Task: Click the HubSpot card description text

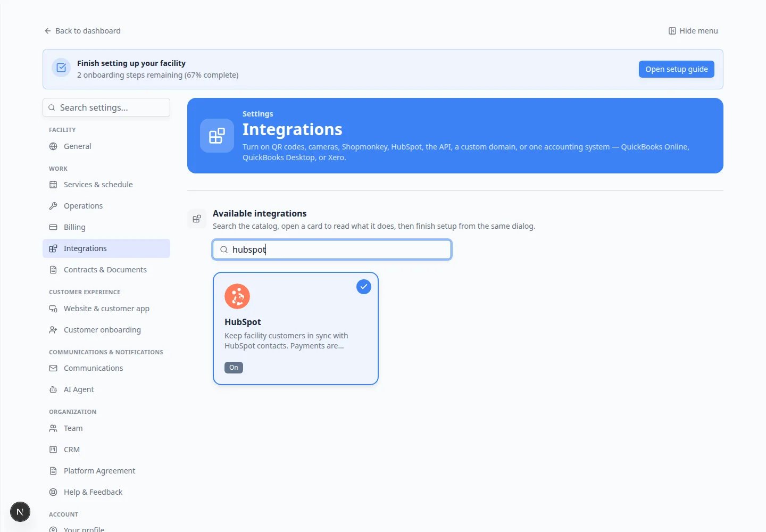Action: point(286,340)
